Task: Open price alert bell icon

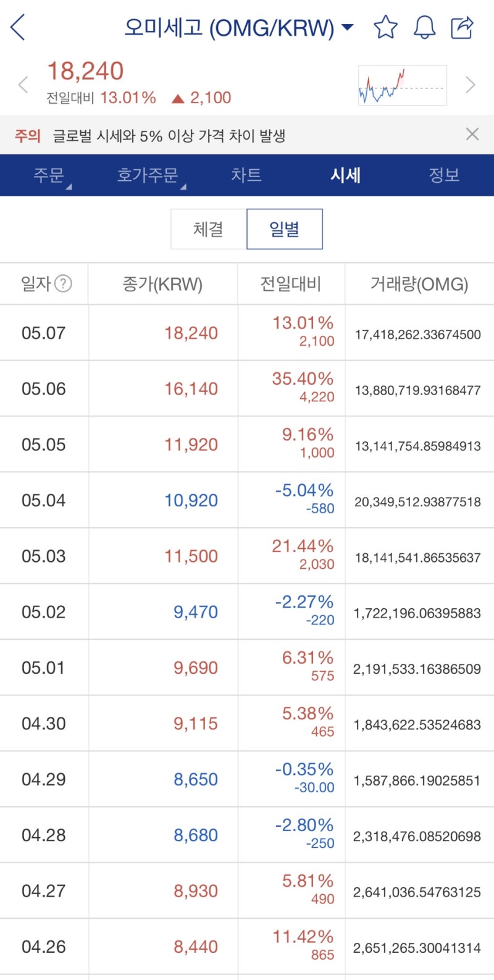Action: pos(424,28)
